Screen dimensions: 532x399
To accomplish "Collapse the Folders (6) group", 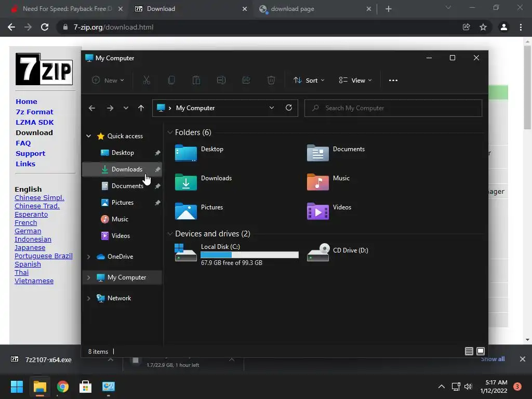I will tap(170, 132).
